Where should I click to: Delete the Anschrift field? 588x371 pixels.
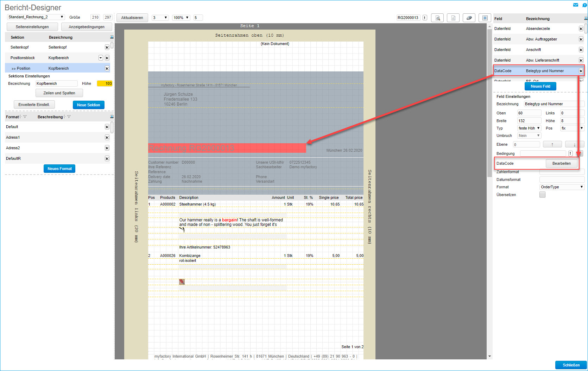[x=581, y=50]
